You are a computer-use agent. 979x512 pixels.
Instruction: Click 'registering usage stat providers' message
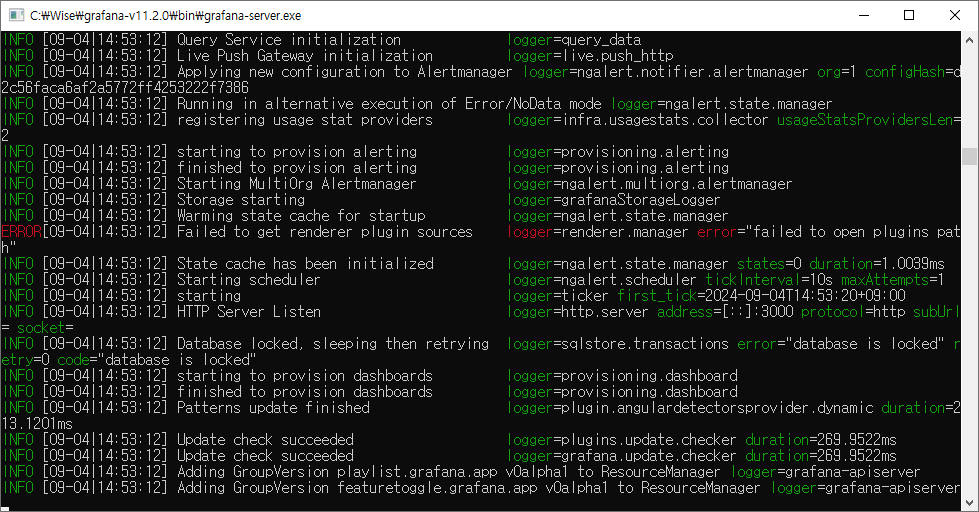pos(305,120)
